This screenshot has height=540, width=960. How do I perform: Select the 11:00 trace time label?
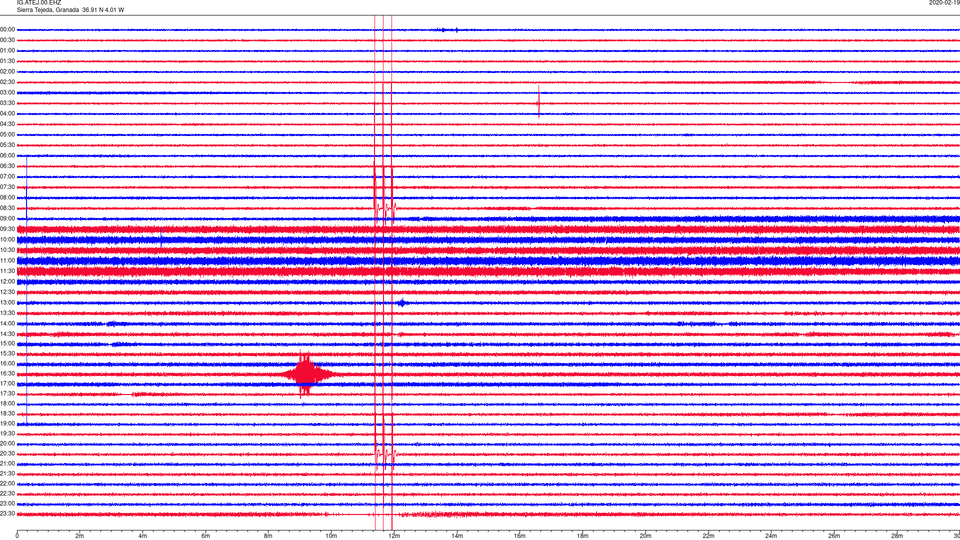point(8,260)
